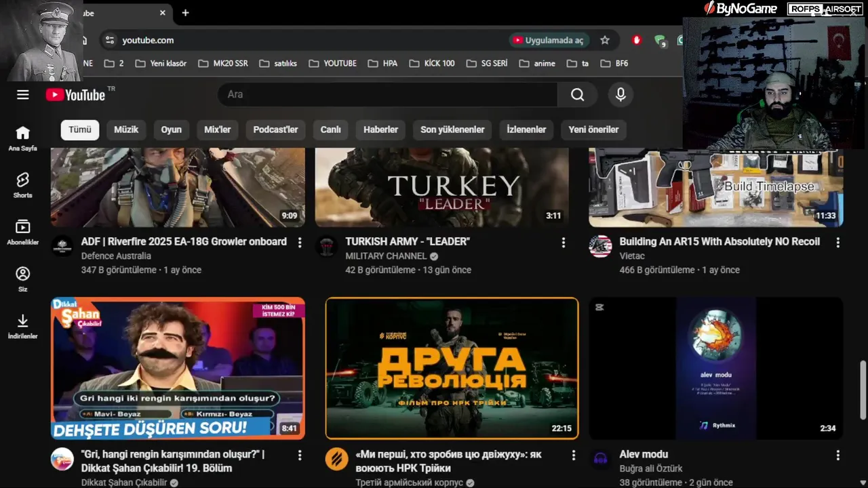Click the page vertical scrollbar thumb

coord(863,390)
